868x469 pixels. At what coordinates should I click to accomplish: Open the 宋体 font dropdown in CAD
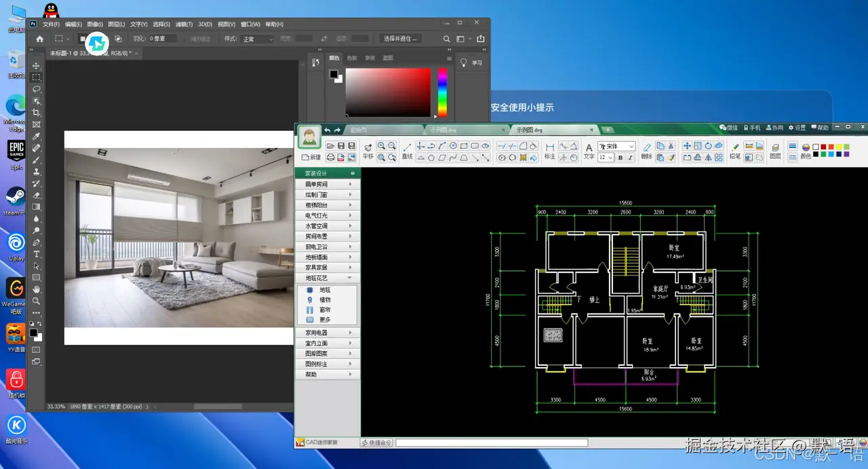[x=616, y=146]
